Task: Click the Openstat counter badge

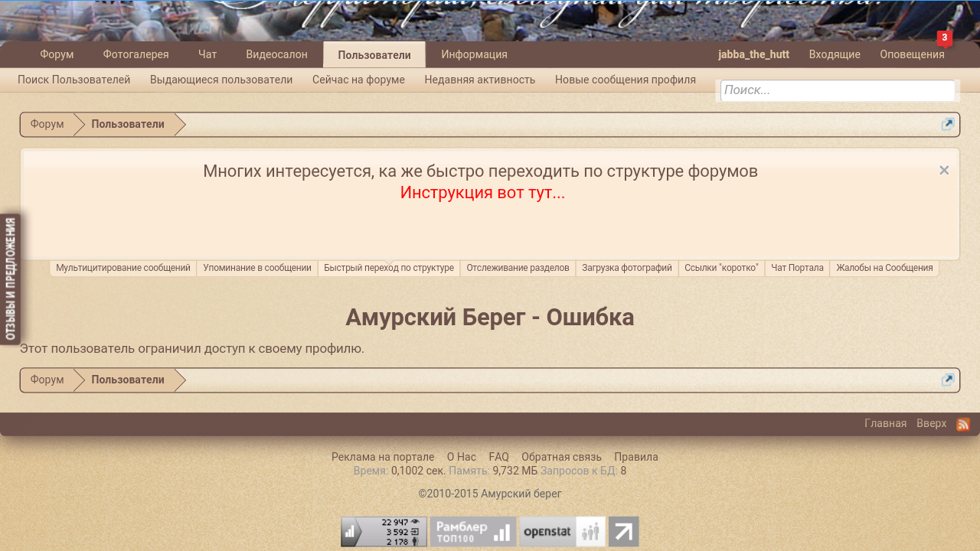Action: [x=563, y=532]
